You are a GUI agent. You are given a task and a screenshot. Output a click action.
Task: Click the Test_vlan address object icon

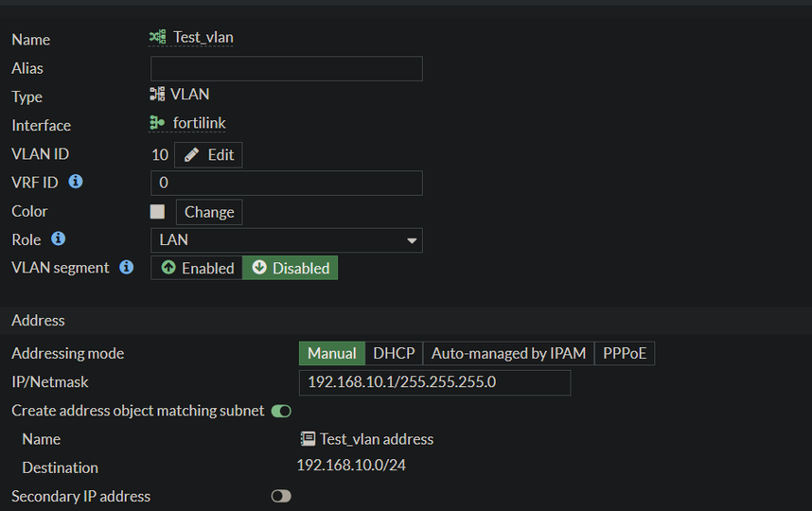[307, 439]
